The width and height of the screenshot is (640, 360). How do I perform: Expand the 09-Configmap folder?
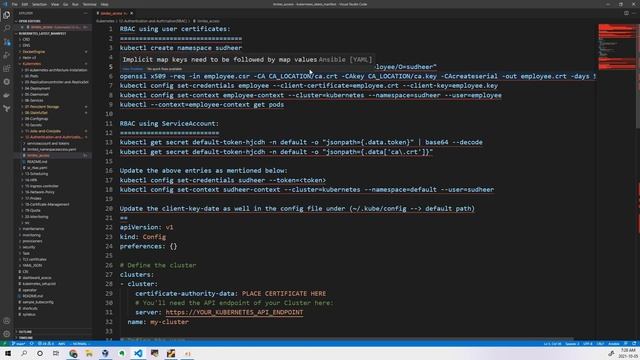pos(36,119)
